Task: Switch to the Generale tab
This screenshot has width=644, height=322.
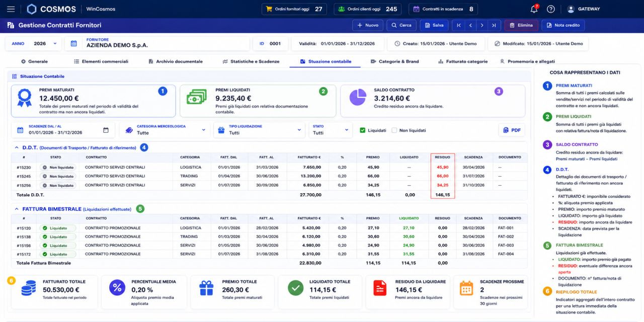Action: (34, 61)
